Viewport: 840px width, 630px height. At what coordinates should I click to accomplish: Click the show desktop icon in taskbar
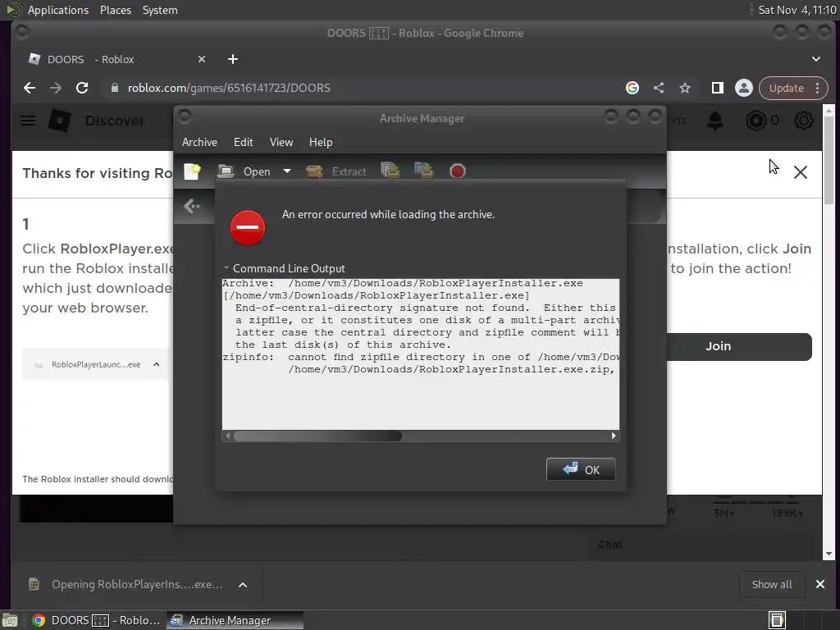[10, 620]
